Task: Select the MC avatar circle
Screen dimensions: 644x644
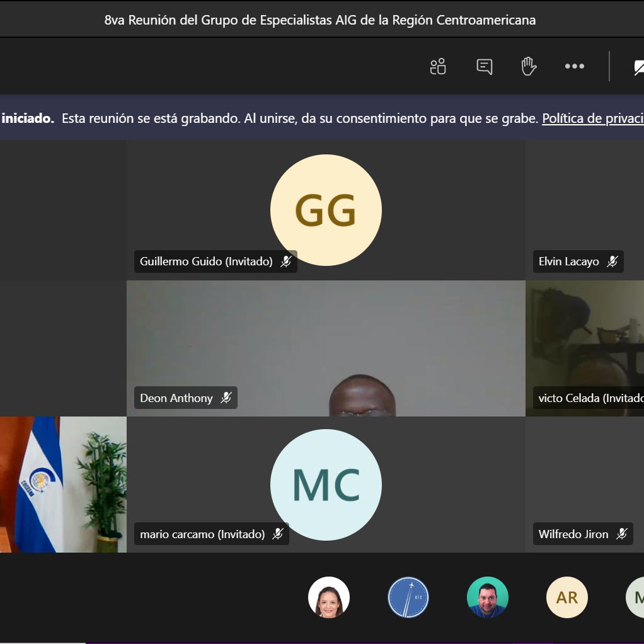Action: pyautogui.click(x=326, y=484)
